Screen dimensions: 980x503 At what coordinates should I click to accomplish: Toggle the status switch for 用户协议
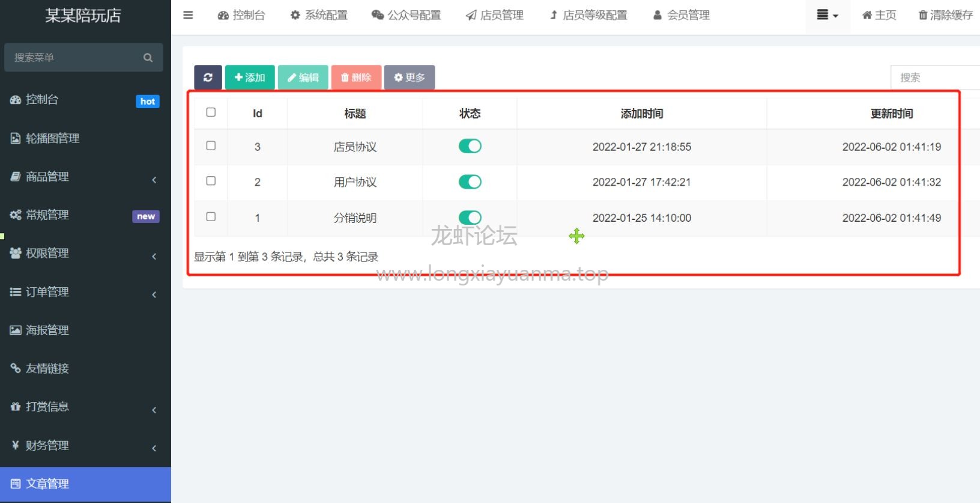tap(470, 181)
